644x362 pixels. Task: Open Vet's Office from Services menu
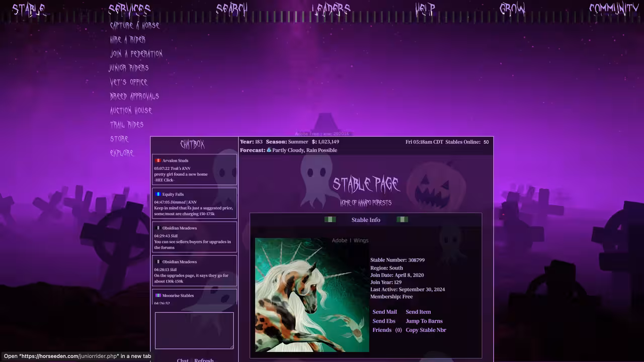point(129,82)
